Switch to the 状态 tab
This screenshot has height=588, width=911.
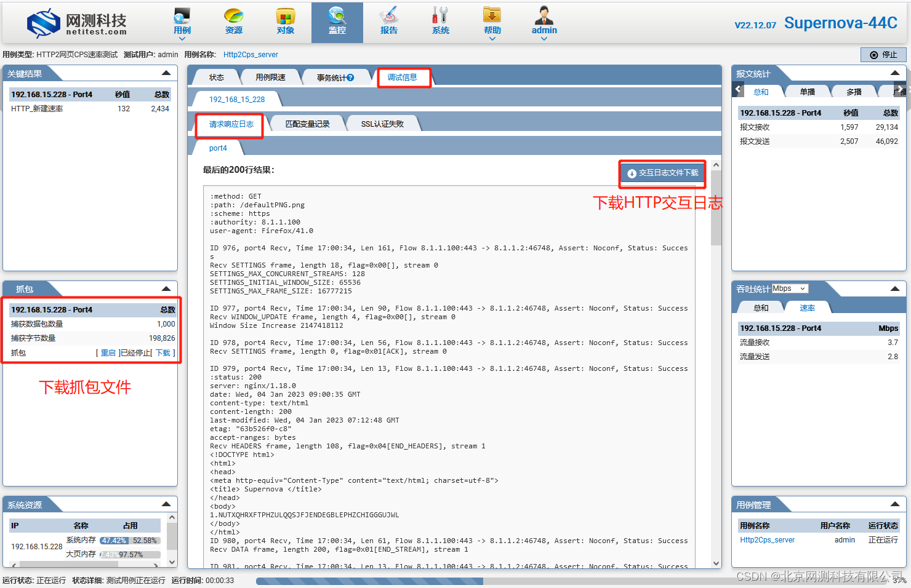[216, 77]
